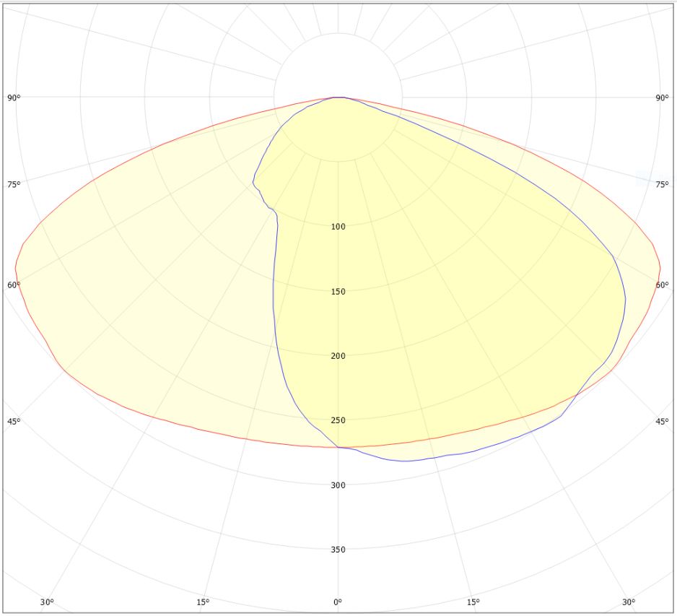Click the 350 radial axis label
Screen dimensions: 677x616
click(x=338, y=550)
